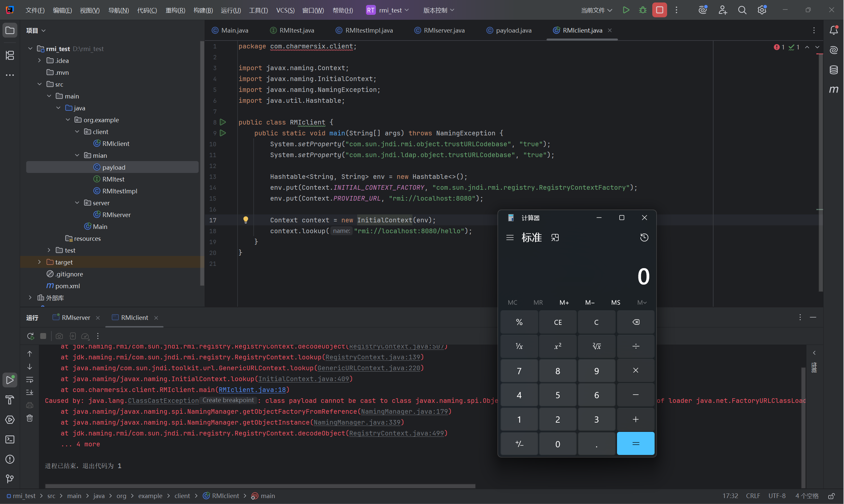Collapse the client package

click(x=77, y=131)
